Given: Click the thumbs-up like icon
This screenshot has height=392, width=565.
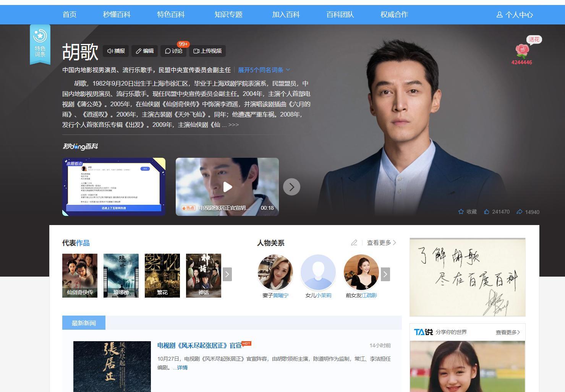Looking at the screenshot, I should (x=487, y=212).
